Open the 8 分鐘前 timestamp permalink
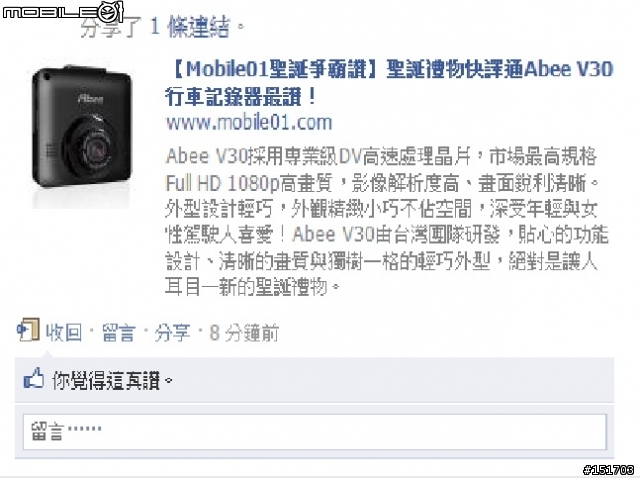 244,333
